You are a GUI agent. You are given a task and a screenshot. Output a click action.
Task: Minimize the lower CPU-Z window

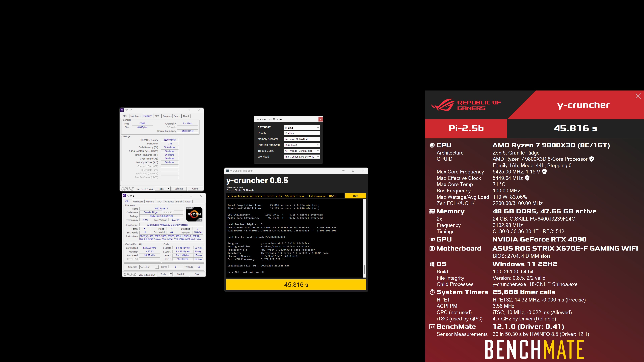click(181, 196)
